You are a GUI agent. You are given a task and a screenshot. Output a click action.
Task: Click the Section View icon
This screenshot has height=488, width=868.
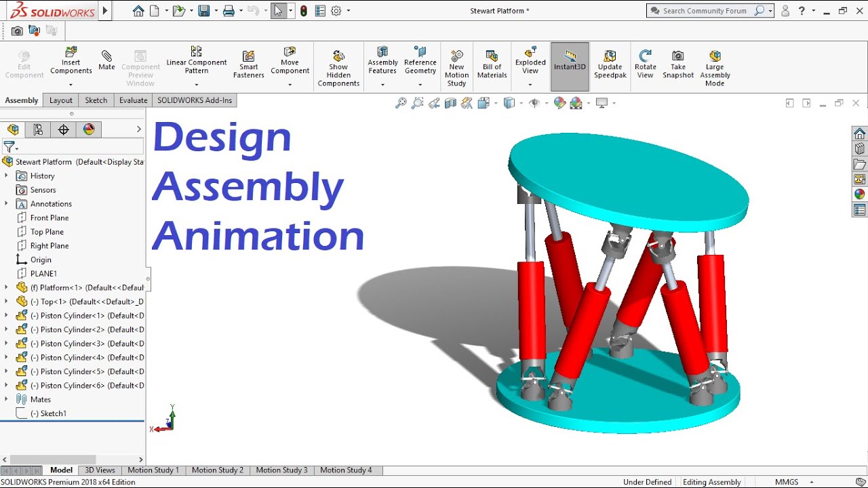click(450, 103)
